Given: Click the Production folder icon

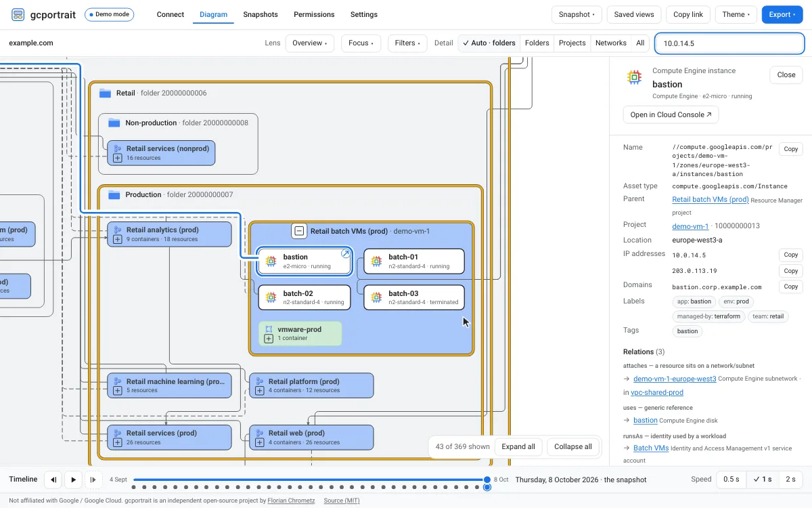Looking at the screenshot, I should (x=114, y=194).
